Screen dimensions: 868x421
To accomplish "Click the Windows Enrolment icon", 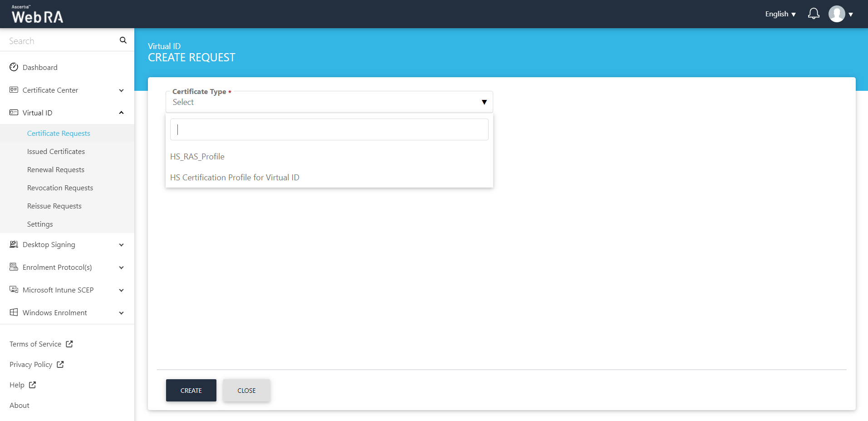I will pos(14,312).
